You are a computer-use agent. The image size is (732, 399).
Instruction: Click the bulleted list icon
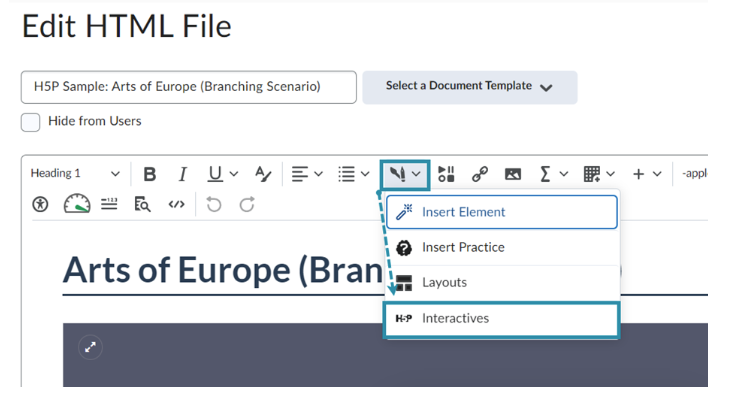(346, 174)
